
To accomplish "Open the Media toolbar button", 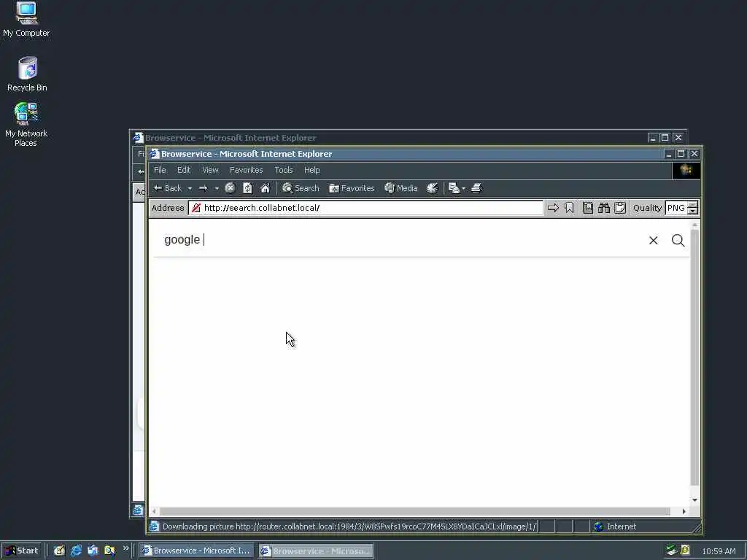I will [x=401, y=188].
